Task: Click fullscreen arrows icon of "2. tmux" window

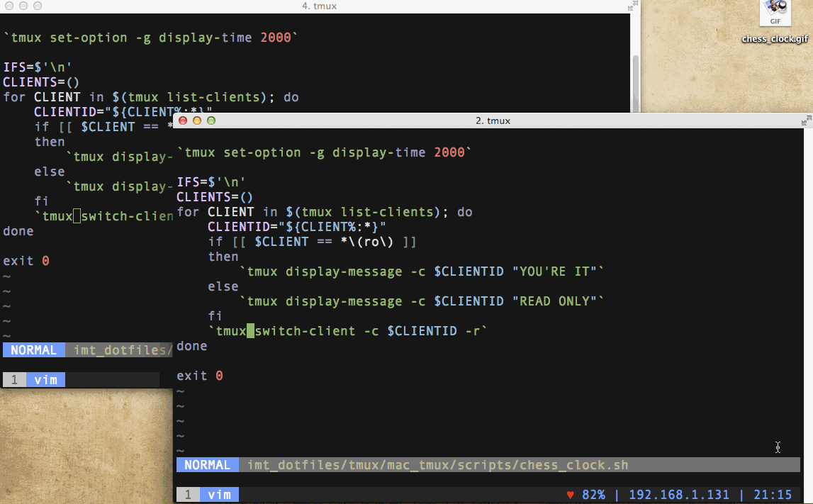Action: (x=806, y=121)
